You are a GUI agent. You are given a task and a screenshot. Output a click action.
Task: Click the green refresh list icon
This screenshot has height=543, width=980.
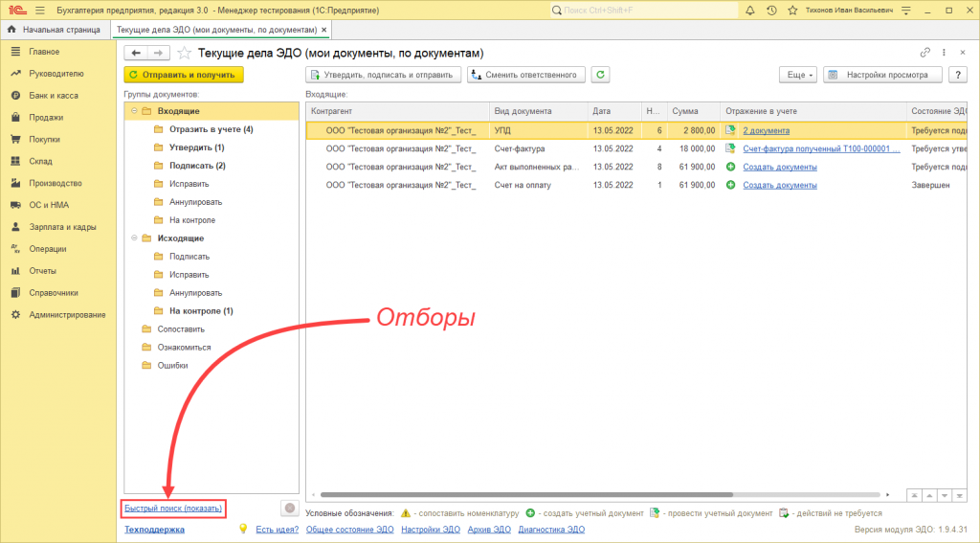pos(600,75)
